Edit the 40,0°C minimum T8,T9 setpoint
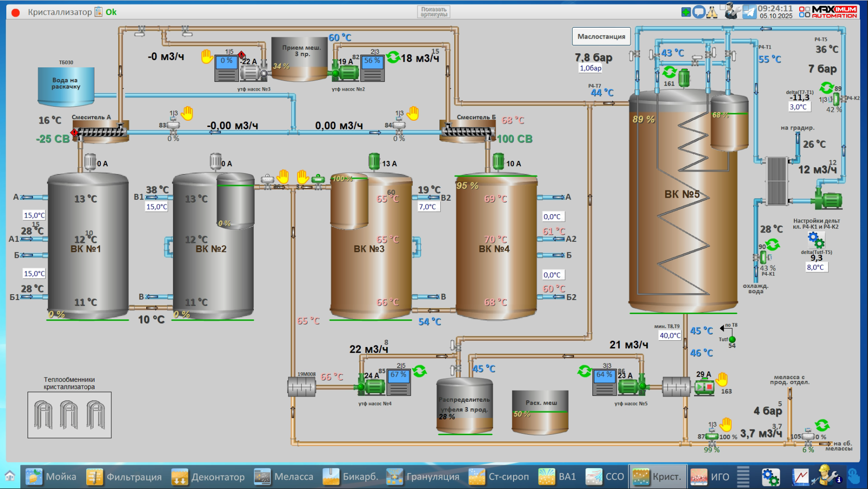The width and height of the screenshot is (868, 489). click(670, 335)
